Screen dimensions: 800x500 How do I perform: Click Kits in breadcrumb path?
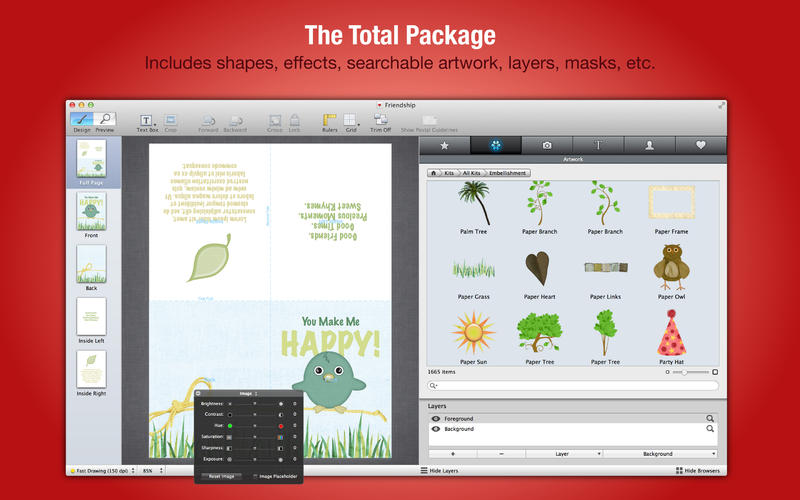[x=449, y=173]
